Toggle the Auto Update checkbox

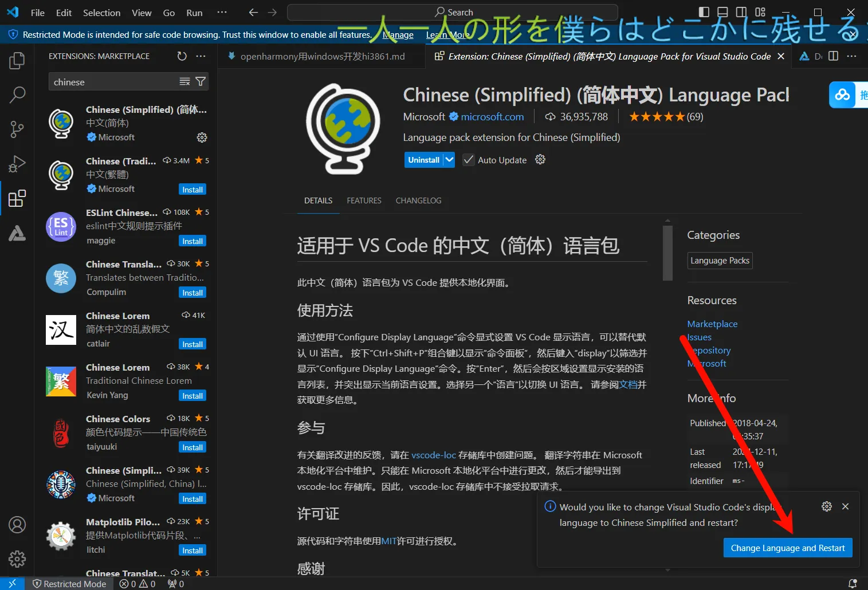point(468,160)
